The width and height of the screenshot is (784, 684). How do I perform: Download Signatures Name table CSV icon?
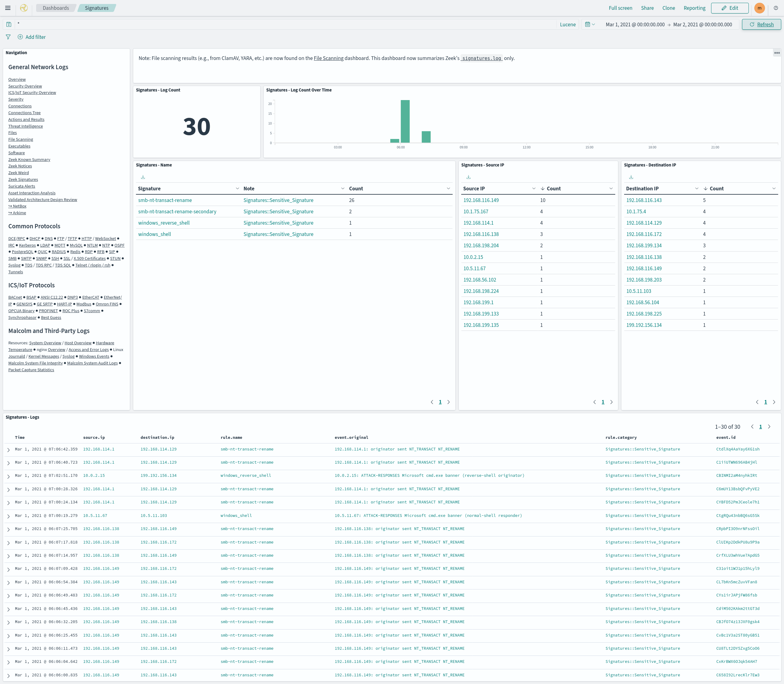[x=143, y=177]
